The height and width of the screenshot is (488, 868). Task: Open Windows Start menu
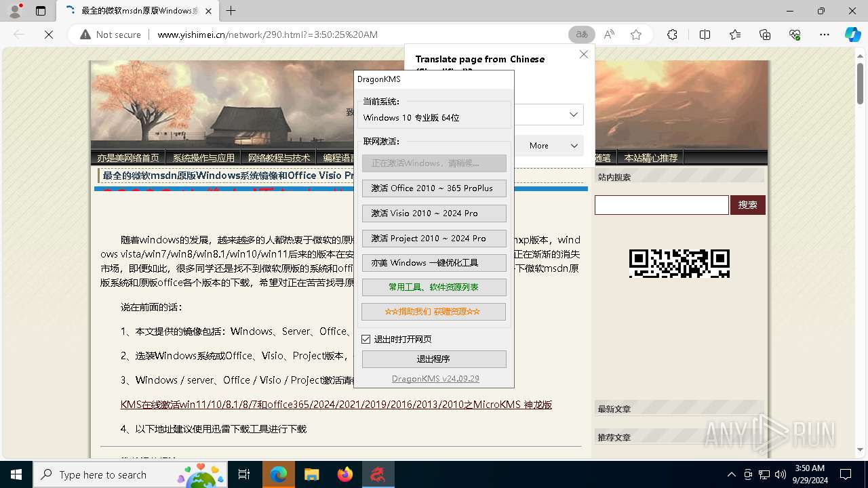[16, 474]
